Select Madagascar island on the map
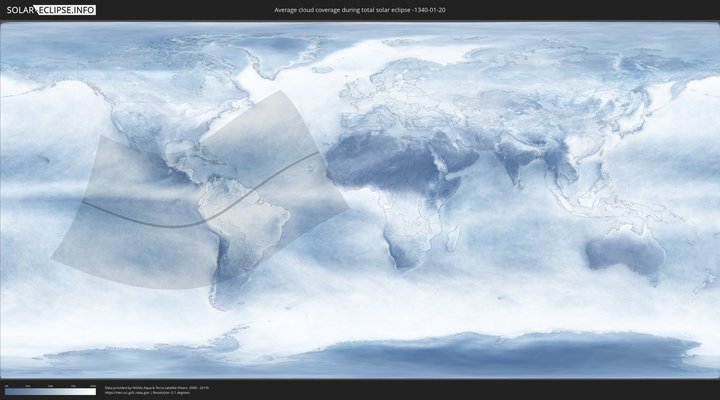This screenshot has height=400, width=720. (x=455, y=240)
